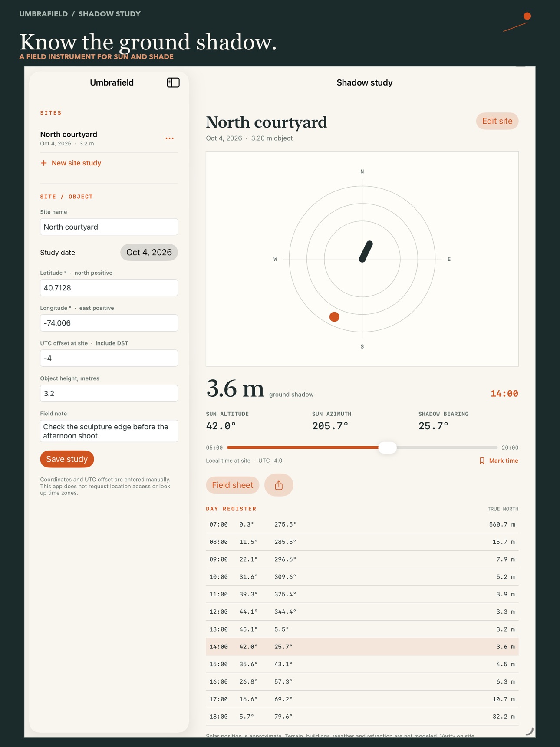Select the highlighted 14:00 register row

point(362,647)
